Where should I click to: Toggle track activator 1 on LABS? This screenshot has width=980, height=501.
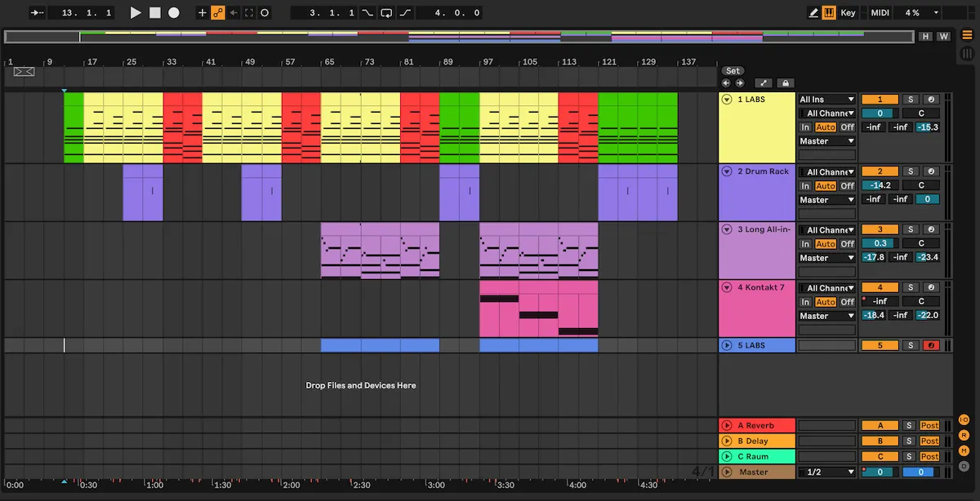880,100
